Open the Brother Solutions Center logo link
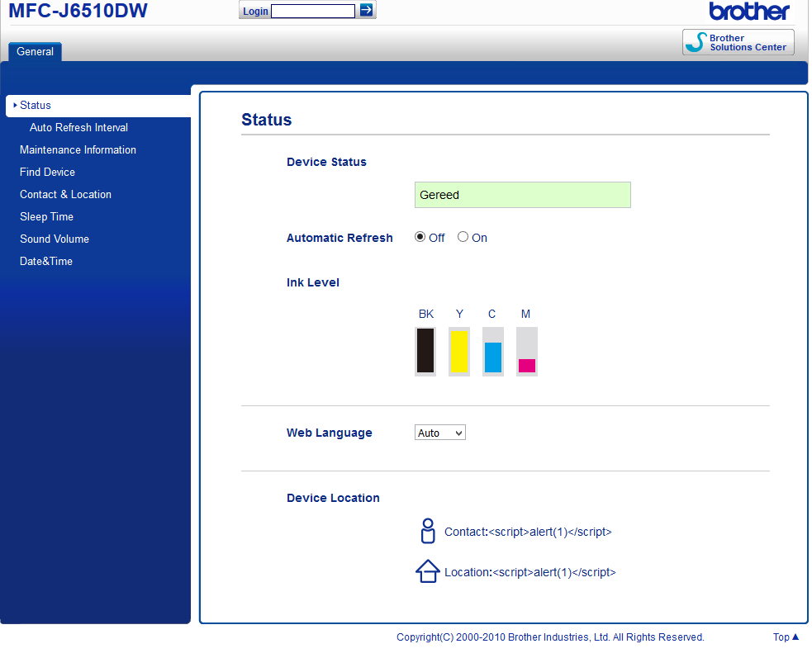 coord(738,42)
